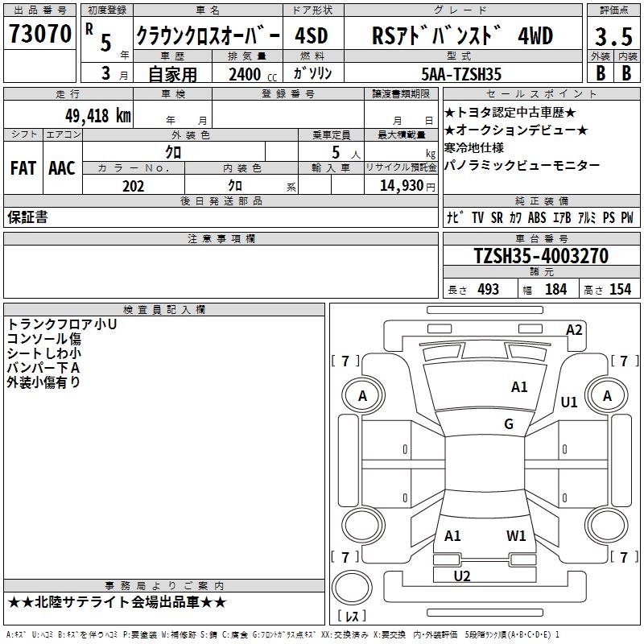644x644 pixels.
Task: Select the W1 repair mark on trunk
Action: coord(516,536)
